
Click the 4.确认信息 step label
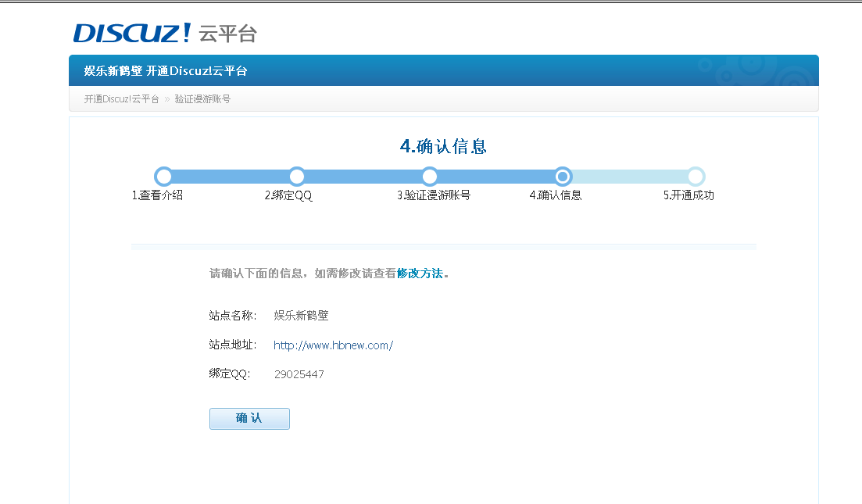click(556, 195)
